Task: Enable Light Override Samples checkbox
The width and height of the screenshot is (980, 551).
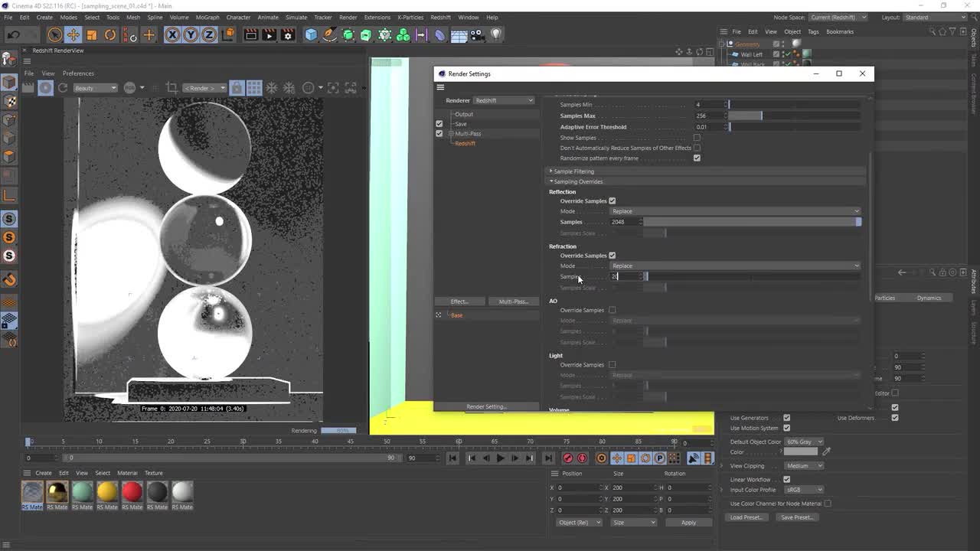Action: point(612,365)
